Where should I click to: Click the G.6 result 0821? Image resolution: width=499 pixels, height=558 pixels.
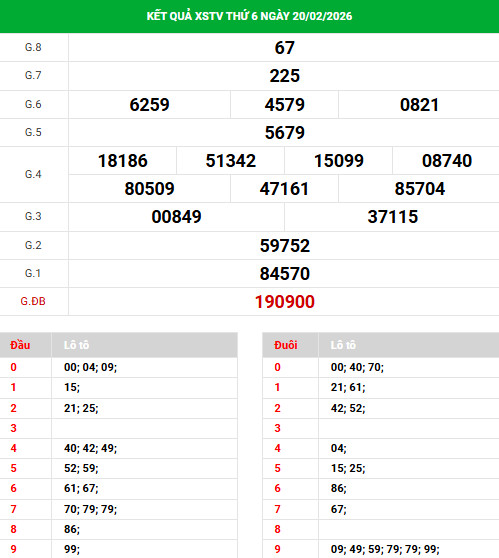tap(419, 105)
